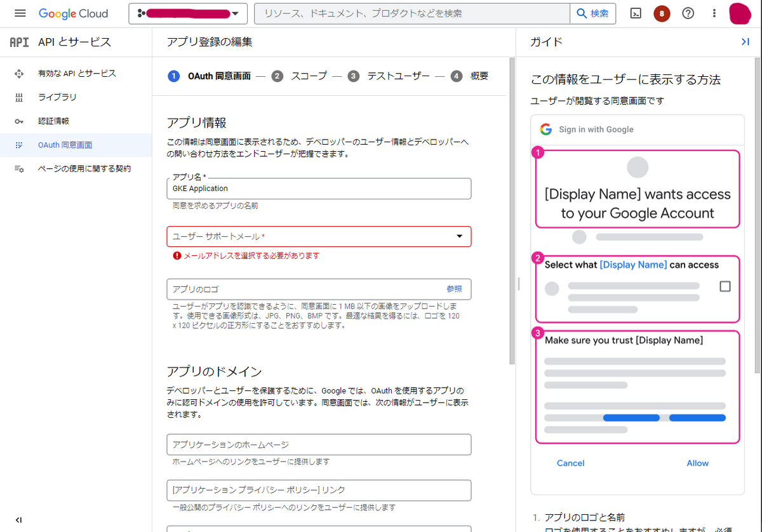Screen dimensions: 762x532
Task: Toggle the checkbox in consent preview
Action: pos(725,286)
